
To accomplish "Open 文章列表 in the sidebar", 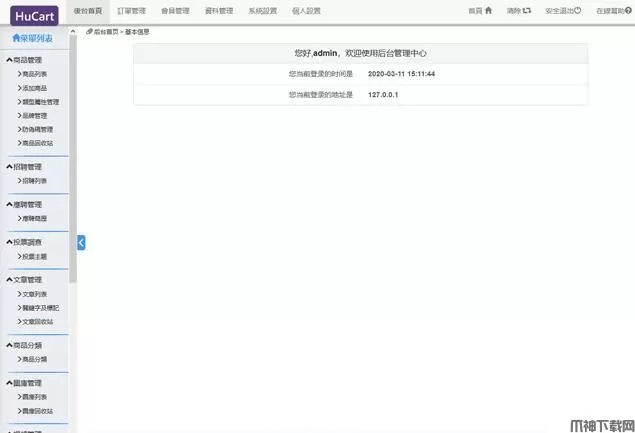I will pyautogui.click(x=32, y=294).
